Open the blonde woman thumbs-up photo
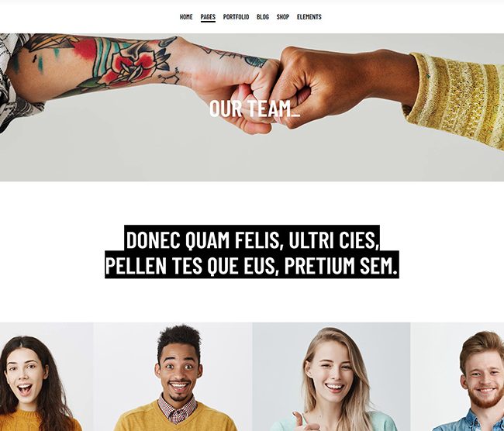The width and height of the screenshot is (504, 431). tap(331, 377)
